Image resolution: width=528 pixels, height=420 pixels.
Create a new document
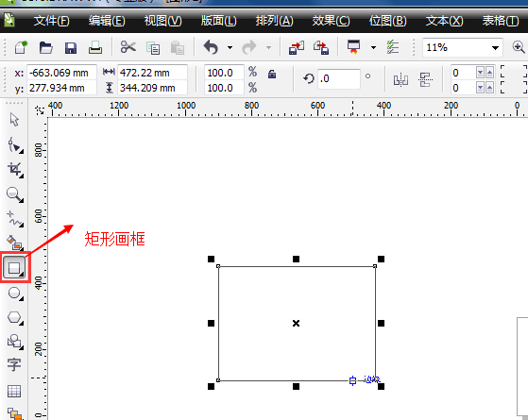[21, 47]
